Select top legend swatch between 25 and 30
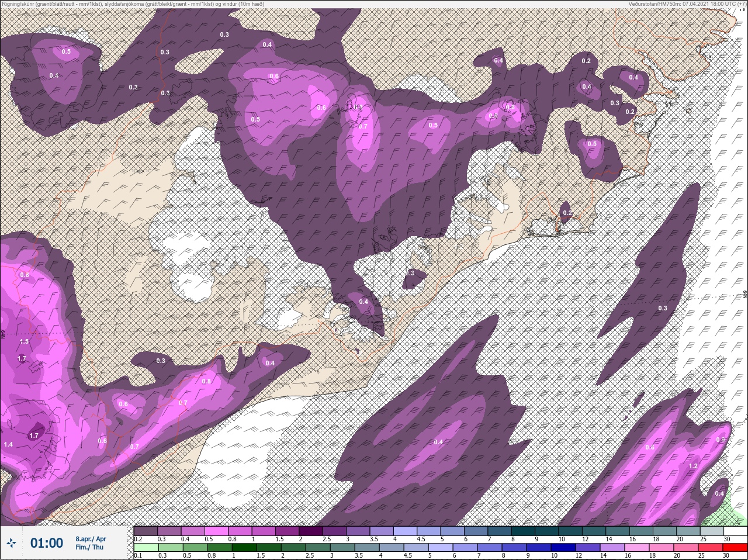Screen dimensions: 748x560 [711, 531]
